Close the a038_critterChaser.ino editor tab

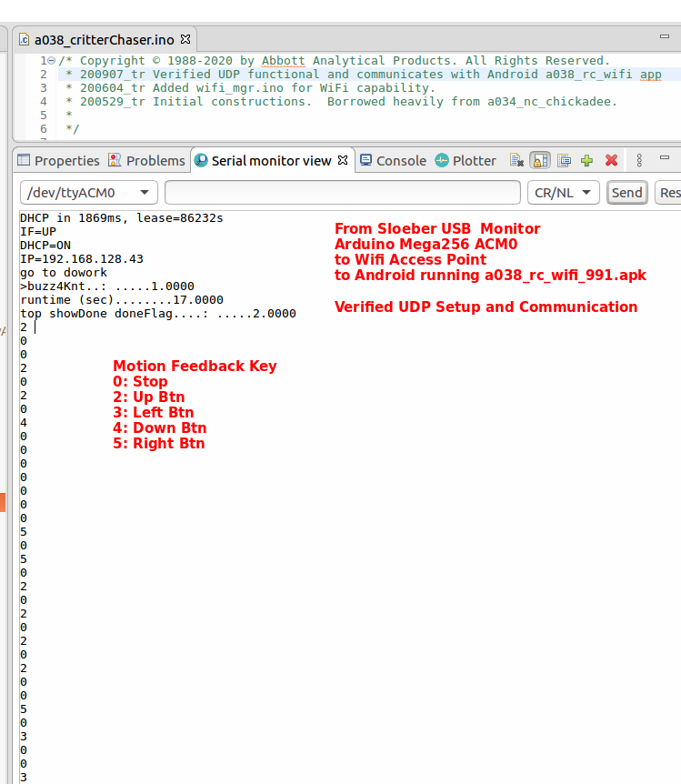click(x=185, y=40)
